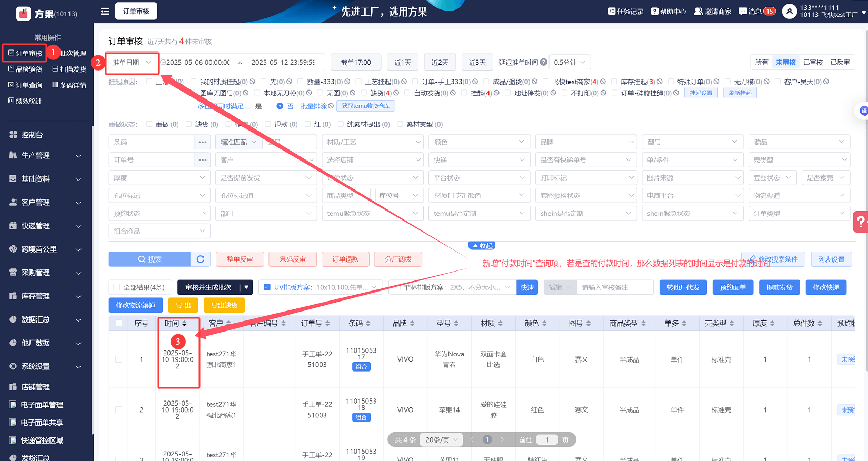This screenshot has width=868, height=461.
Task: Click the ban icon after 飞快test商家(4)
Action: click(603, 82)
